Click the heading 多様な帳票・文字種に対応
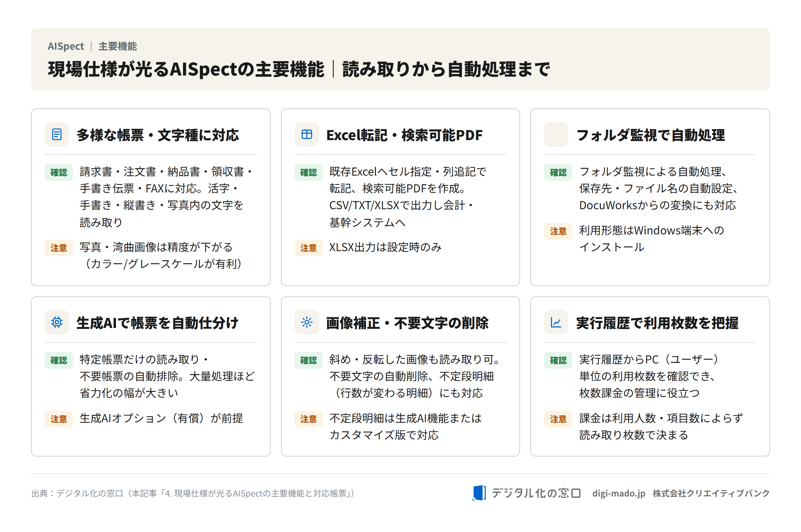The image size is (801, 532). tap(158, 135)
